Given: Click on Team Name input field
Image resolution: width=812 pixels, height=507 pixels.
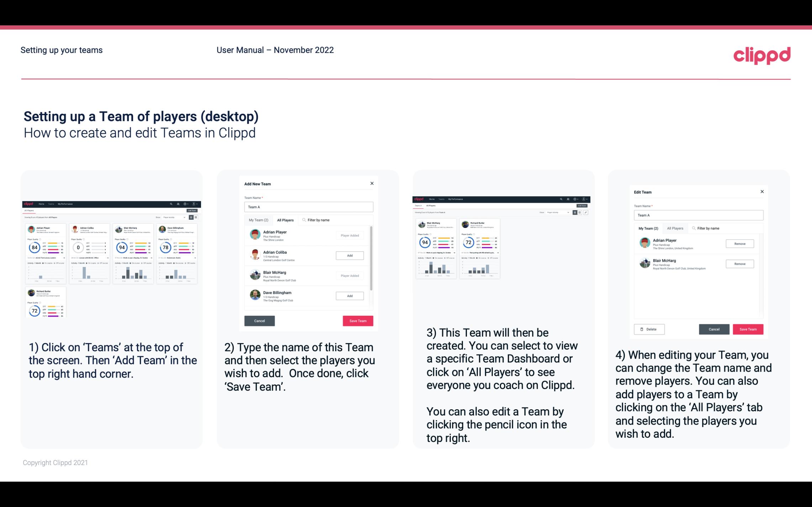Looking at the screenshot, I should (309, 206).
